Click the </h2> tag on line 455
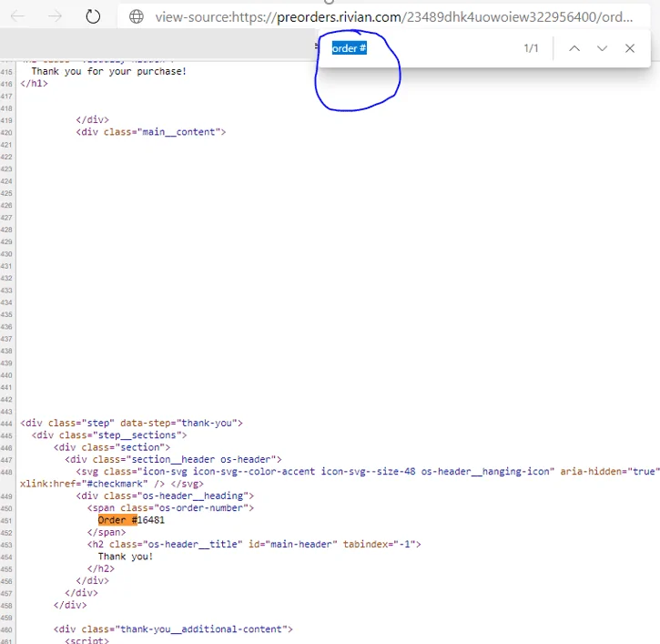The width and height of the screenshot is (660, 644). click(x=101, y=568)
